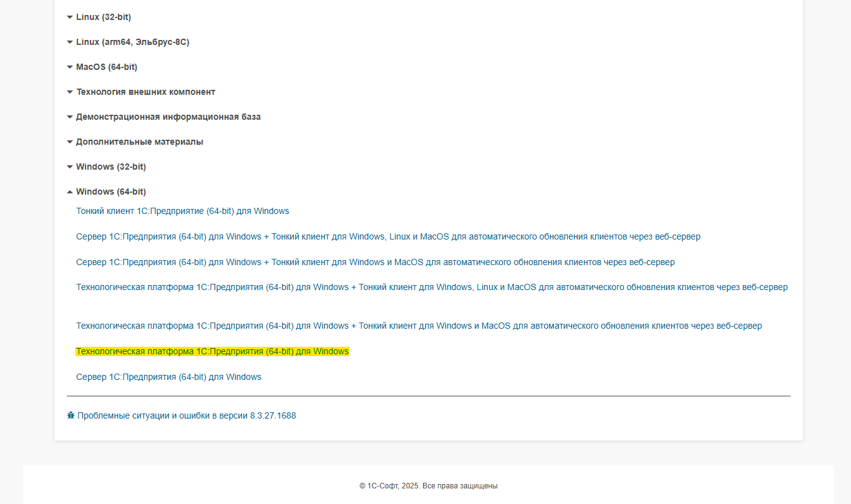Expand the Linux (arm64, Эльбрус-8С) section

(132, 42)
